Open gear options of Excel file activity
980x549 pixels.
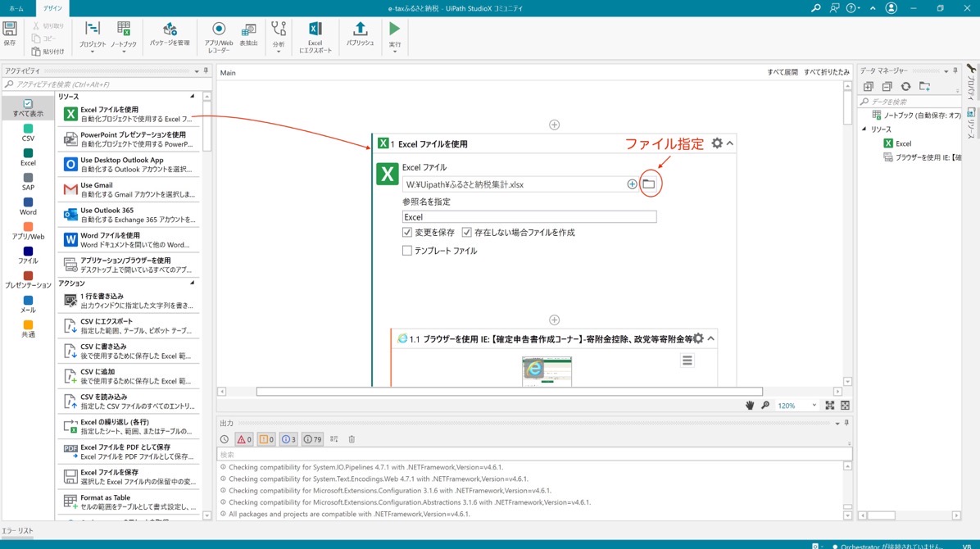tap(717, 143)
